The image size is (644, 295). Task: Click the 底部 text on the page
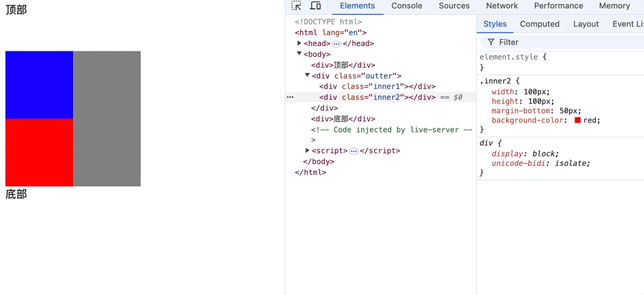(16, 194)
